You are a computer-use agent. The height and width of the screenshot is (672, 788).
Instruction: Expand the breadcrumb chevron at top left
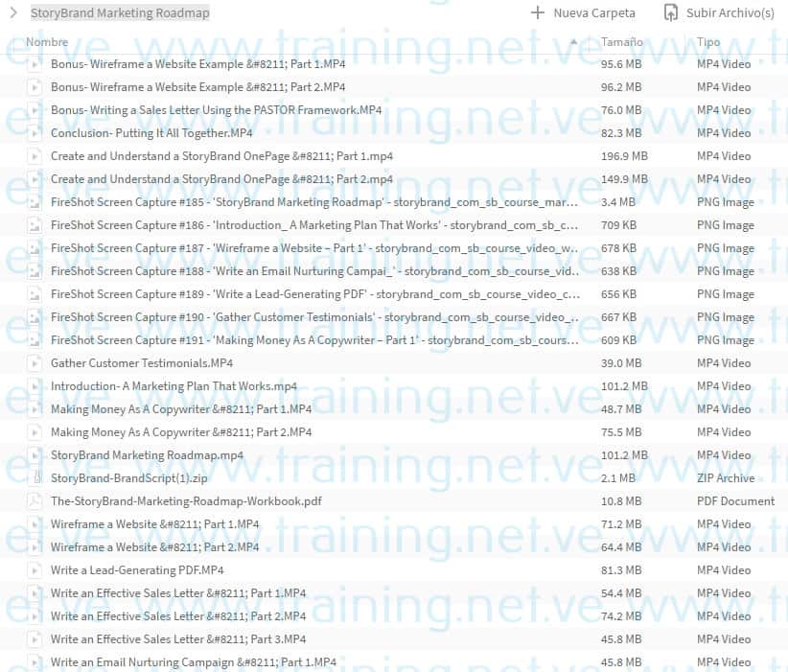13,12
